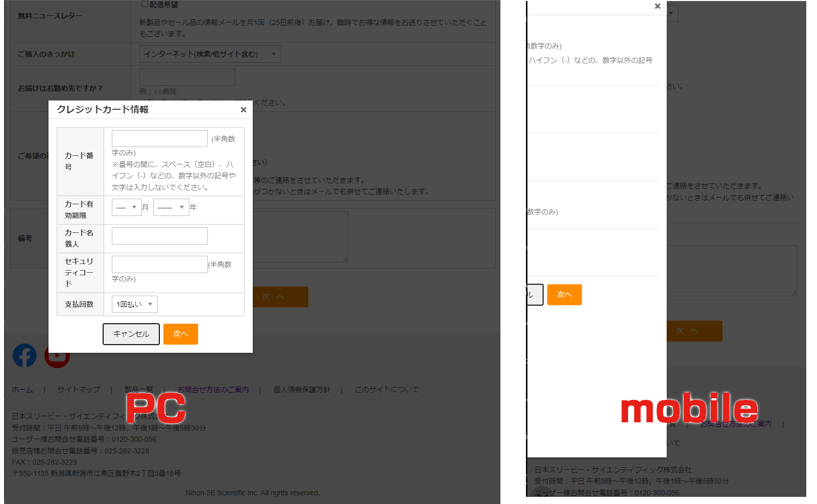Click the partially hidden cancel button on mobile

click(x=535, y=295)
